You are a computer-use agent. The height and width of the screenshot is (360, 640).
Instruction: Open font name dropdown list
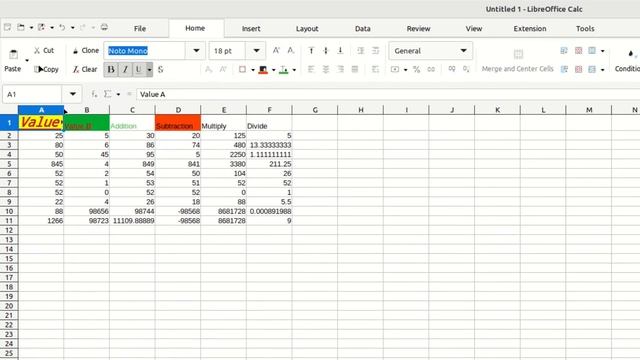coord(196,51)
